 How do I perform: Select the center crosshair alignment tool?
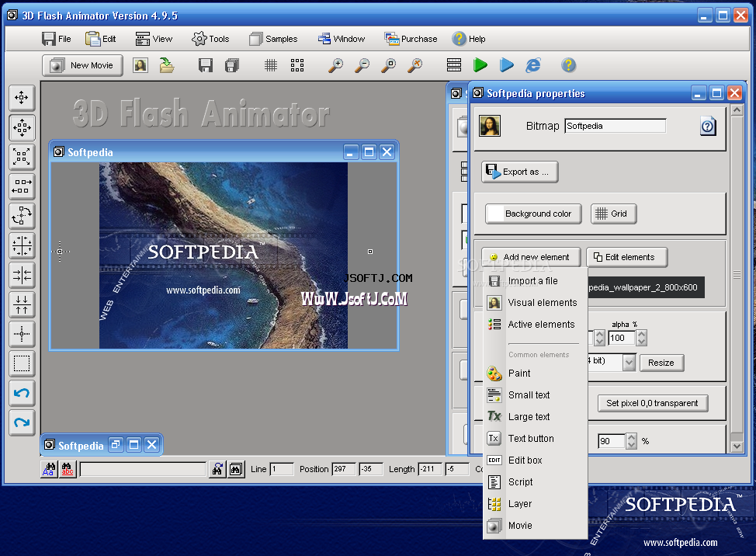pos(22,245)
